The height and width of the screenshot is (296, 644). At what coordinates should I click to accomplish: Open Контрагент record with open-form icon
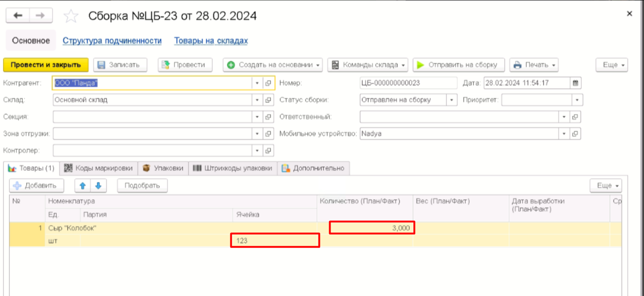(x=268, y=83)
